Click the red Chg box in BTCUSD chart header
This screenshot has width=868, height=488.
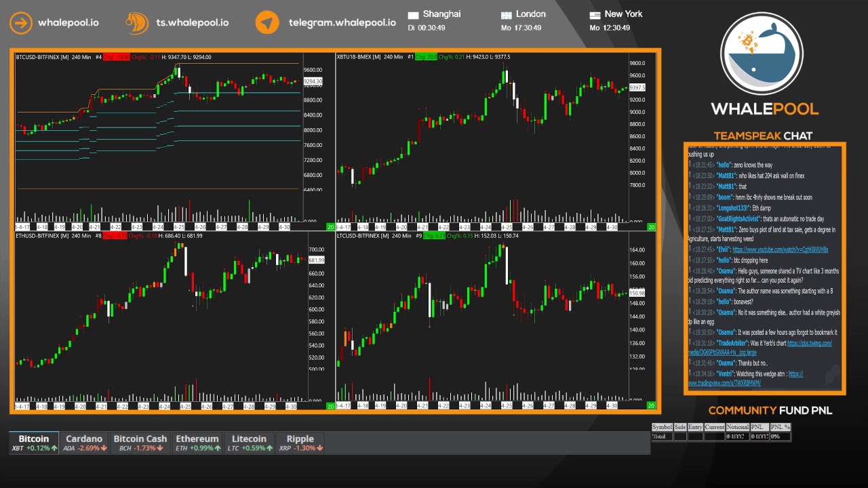117,57
